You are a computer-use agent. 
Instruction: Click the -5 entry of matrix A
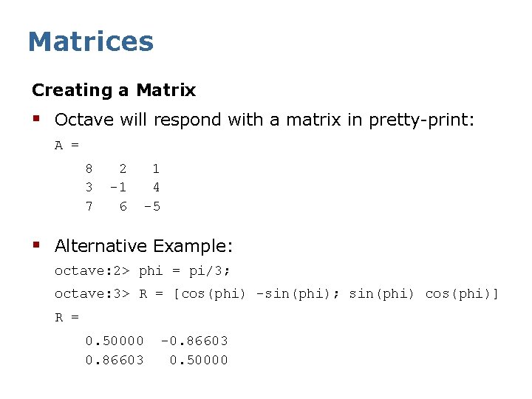[x=151, y=207]
